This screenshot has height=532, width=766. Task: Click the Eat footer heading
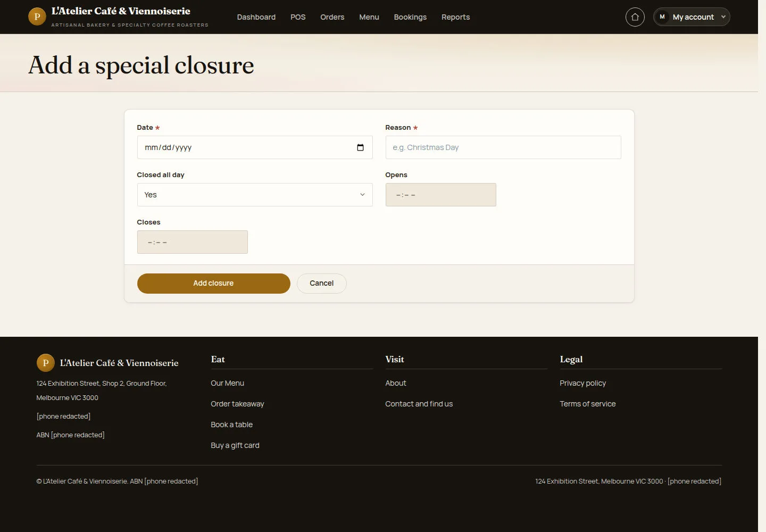tap(218, 359)
